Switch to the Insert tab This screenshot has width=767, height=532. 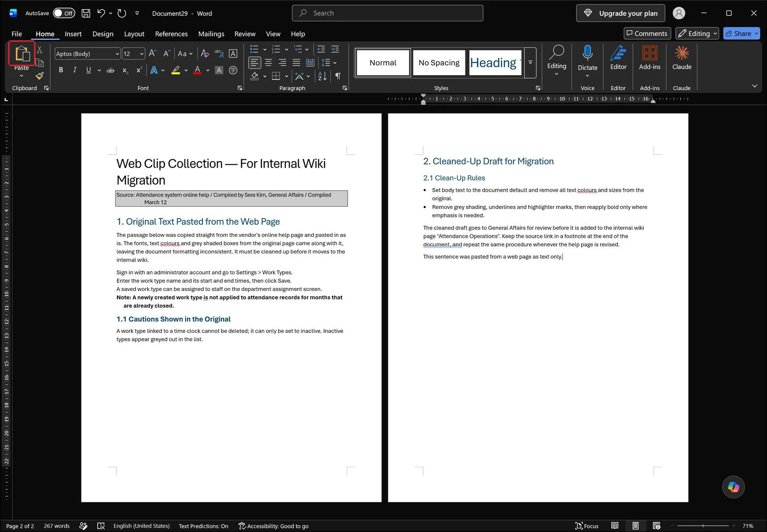pyautogui.click(x=73, y=34)
